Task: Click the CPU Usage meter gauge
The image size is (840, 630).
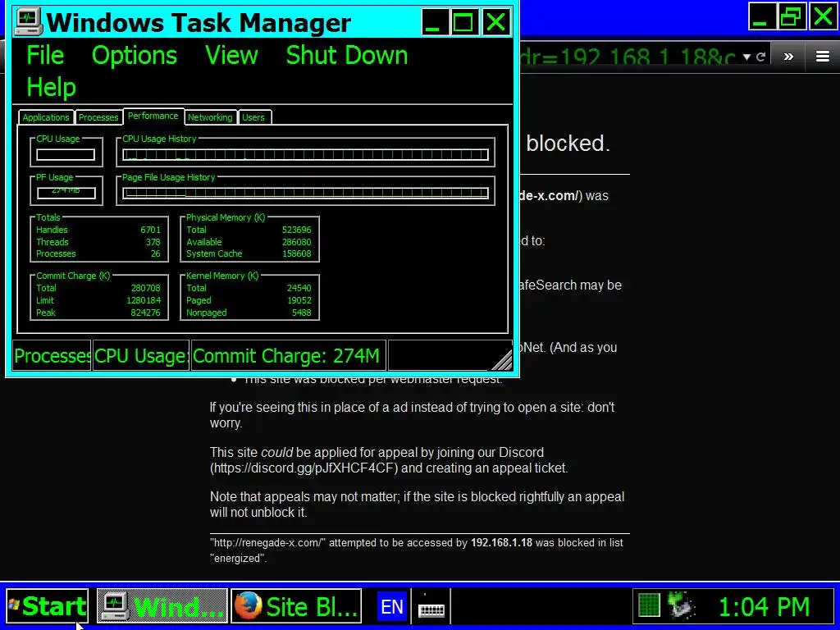Action: (x=66, y=155)
